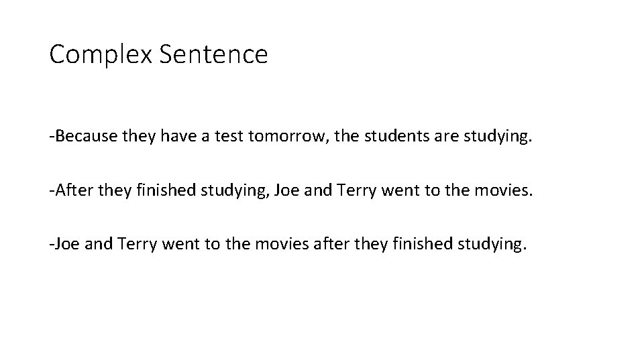Click "finished" in the last sentence

tap(423, 244)
